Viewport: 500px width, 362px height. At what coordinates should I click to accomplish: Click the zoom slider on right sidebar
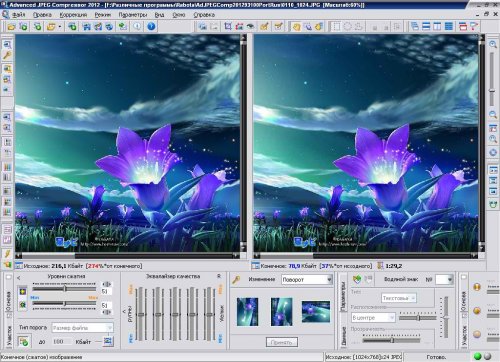tap(492, 80)
